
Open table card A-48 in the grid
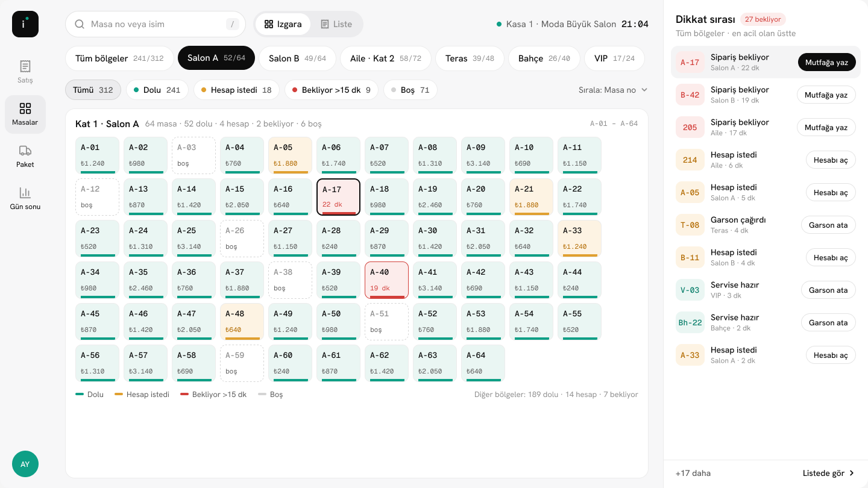(x=242, y=322)
